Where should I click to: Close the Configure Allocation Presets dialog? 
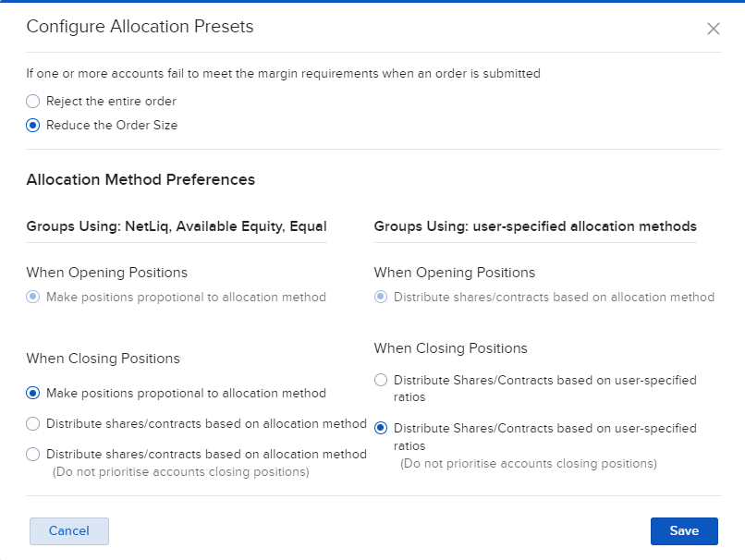[x=713, y=29]
